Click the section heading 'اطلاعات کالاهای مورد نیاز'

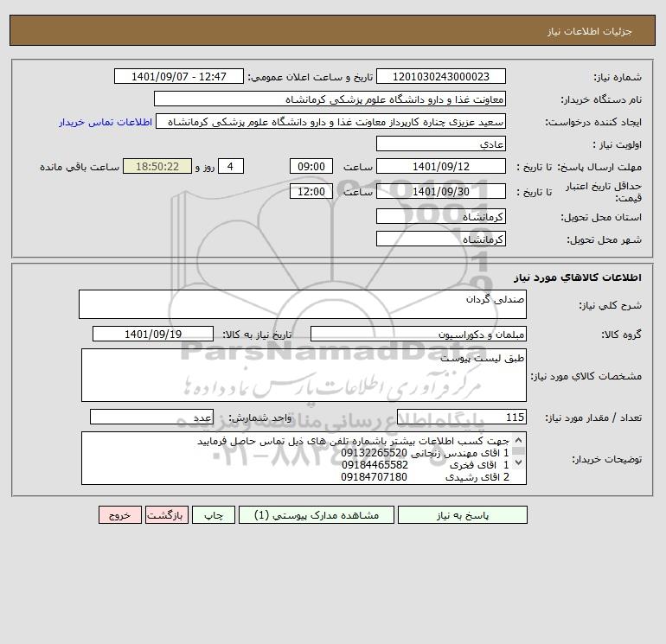coord(578,277)
